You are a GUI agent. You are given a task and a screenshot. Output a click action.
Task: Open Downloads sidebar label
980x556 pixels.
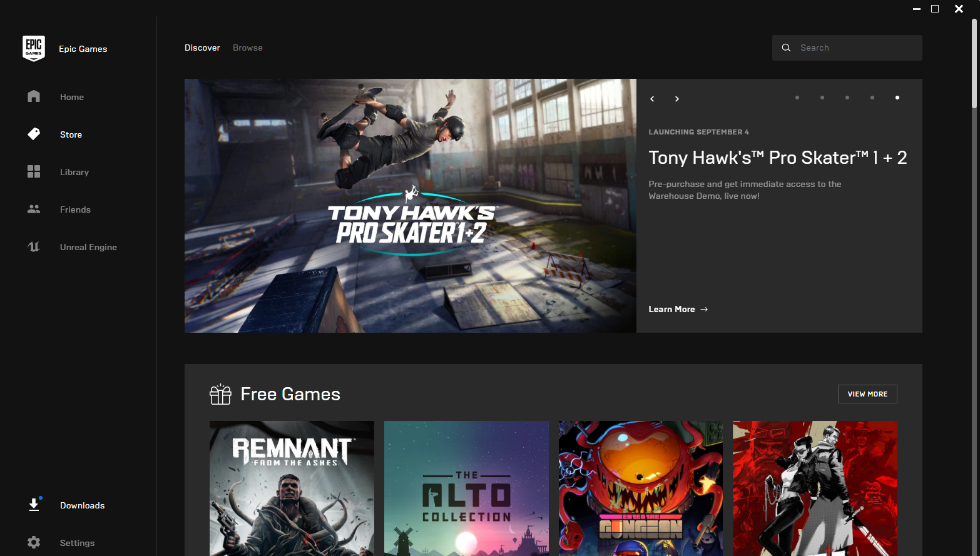click(82, 505)
